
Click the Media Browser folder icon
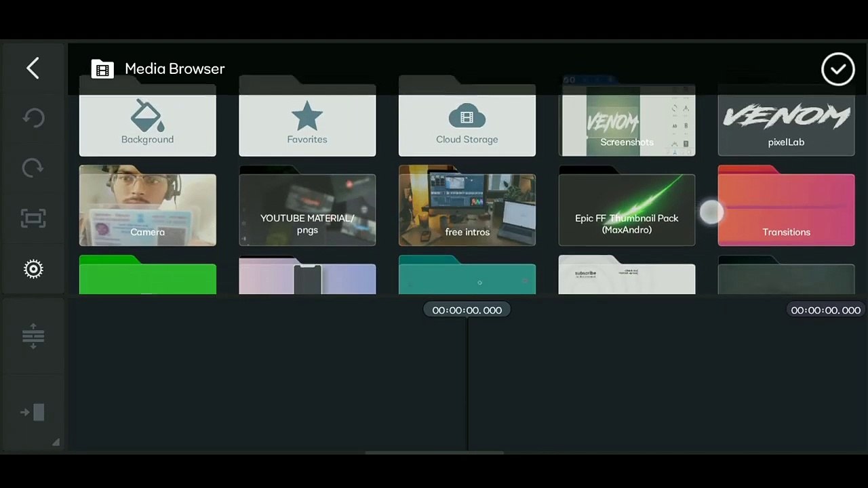click(102, 69)
